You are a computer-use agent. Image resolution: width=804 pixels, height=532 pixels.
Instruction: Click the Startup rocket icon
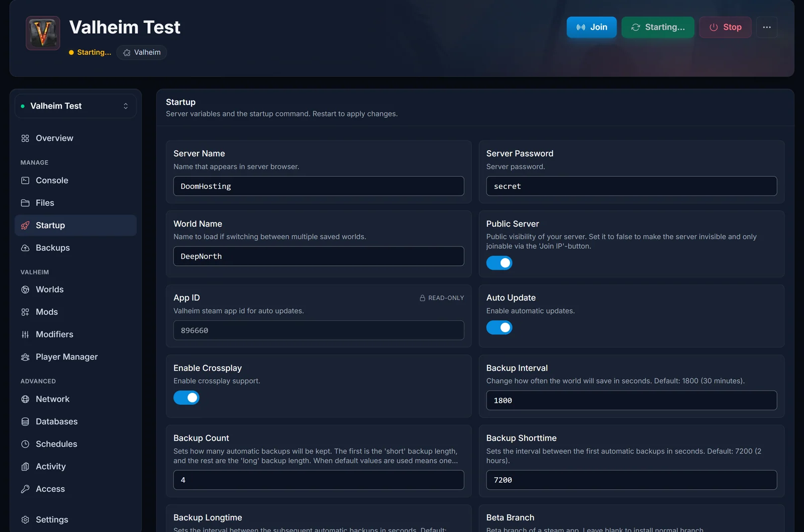point(25,226)
